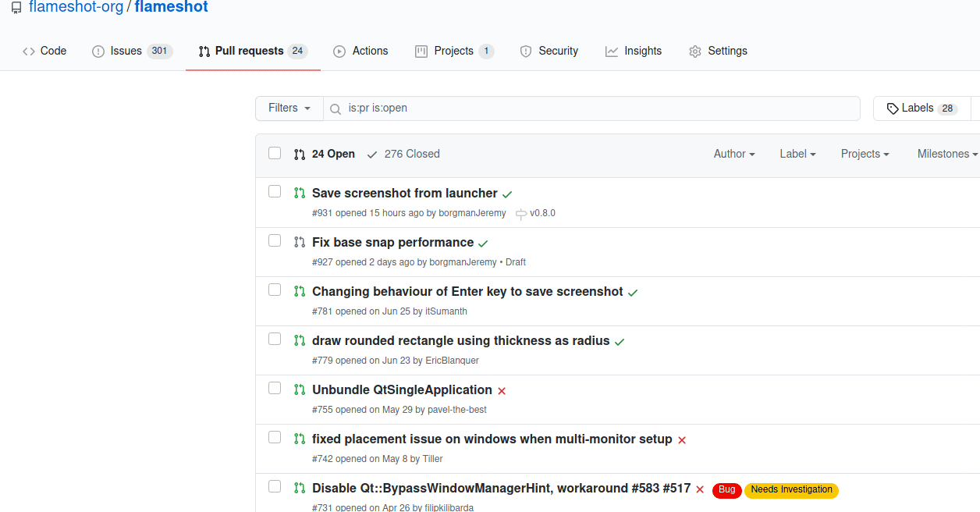Click red X status on Unbundle QtSingleApplication
This screenshot has height=512, width=980.
[x=502, y=391]
